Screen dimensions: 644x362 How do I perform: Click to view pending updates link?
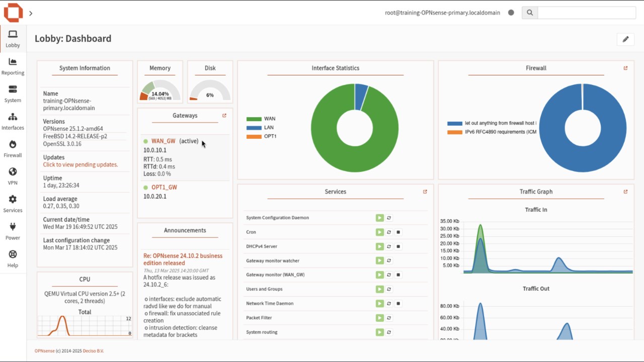tap(80, 164)
